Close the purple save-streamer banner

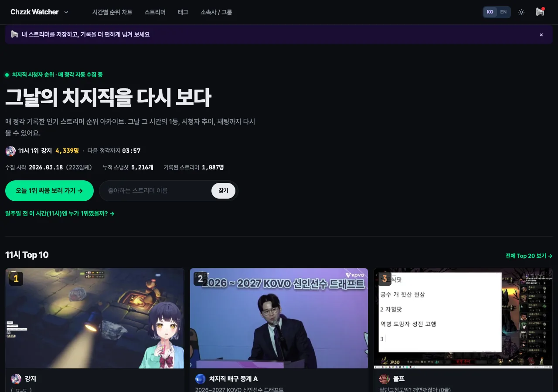point(541,35)
